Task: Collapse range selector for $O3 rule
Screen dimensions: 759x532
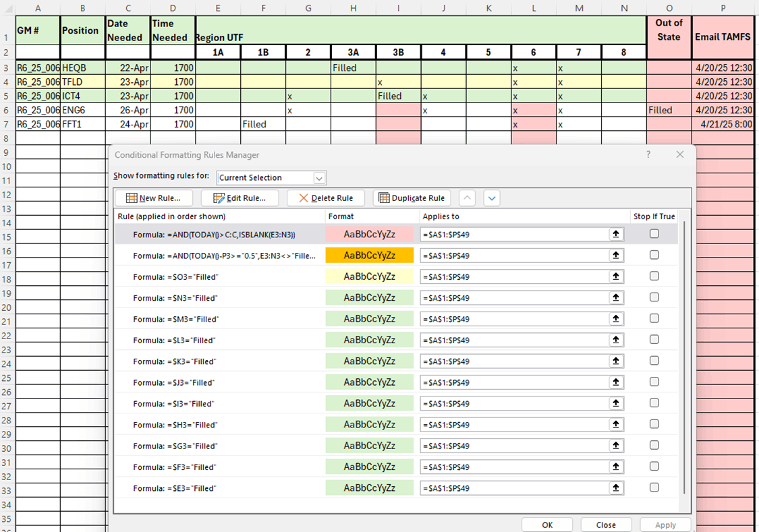Action: point(616,276)
